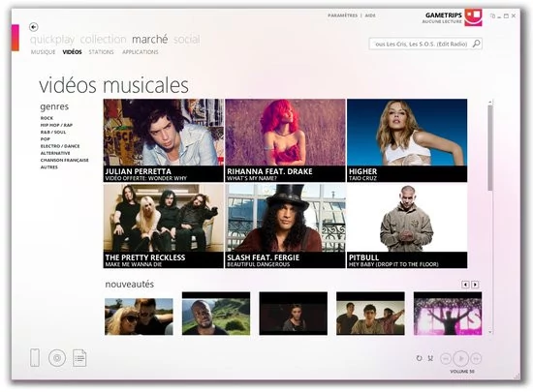Screen dimensions: 533x392
Task: Open the Pitbull video tile
Action: pos(407,226)
